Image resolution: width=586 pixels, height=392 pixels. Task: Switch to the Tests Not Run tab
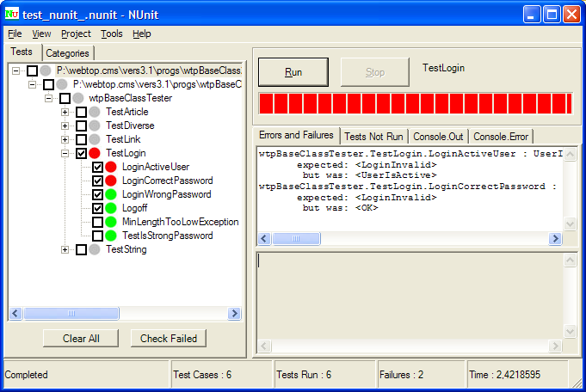tap(373, 137)
